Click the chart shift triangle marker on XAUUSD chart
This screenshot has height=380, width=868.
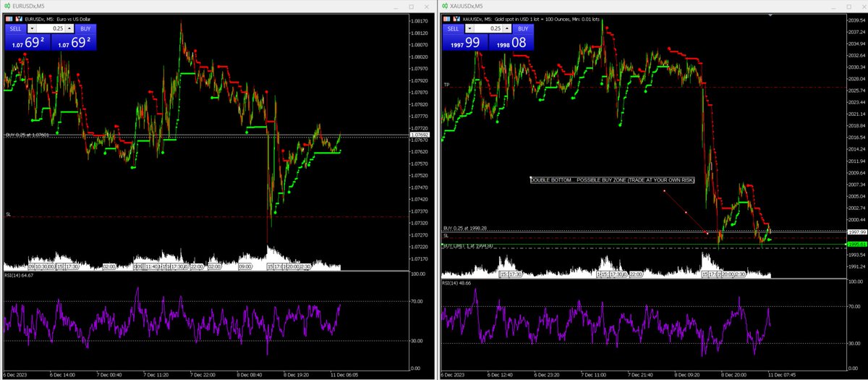[x=770, y=14]
